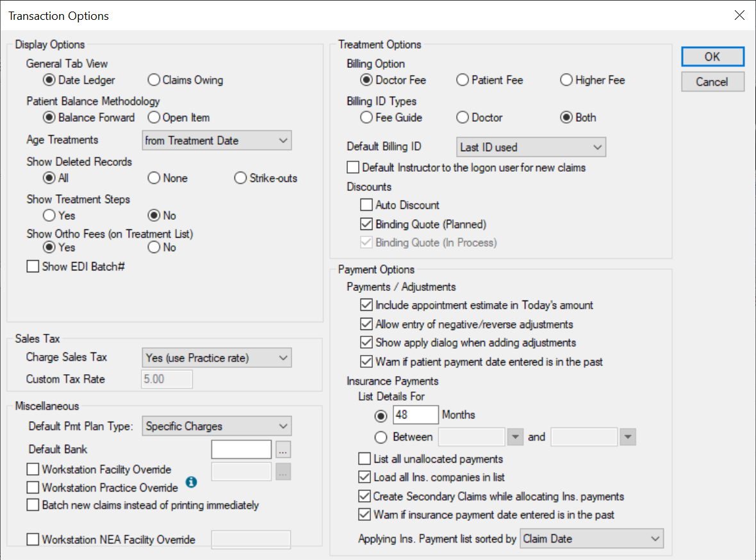Viewport: 756px width, 560px height.
Task: Enable the Show EDI Batch# checkbox
Action: 33,267
